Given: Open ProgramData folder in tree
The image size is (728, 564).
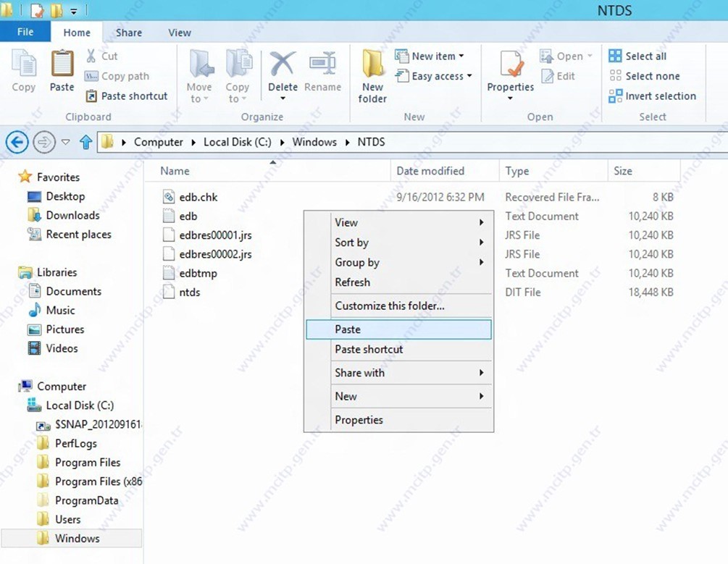Looking at the screenshot, I should coord(86,500).
